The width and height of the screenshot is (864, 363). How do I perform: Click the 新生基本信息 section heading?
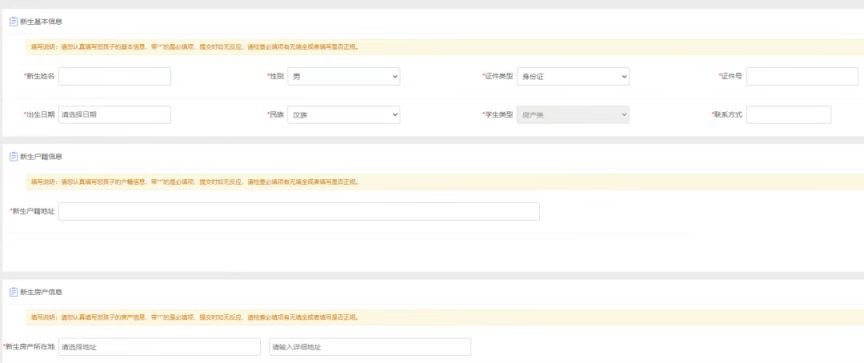[x=41, y=22]
